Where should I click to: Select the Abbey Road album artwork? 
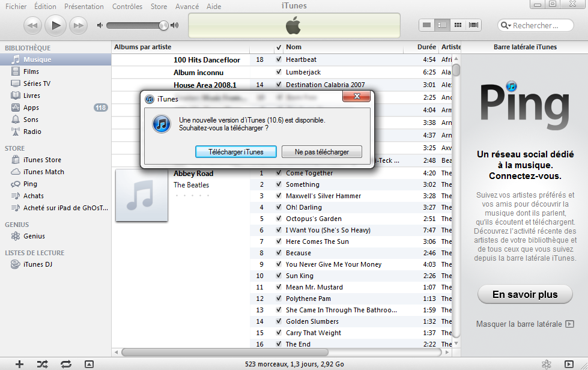[142, 195]
